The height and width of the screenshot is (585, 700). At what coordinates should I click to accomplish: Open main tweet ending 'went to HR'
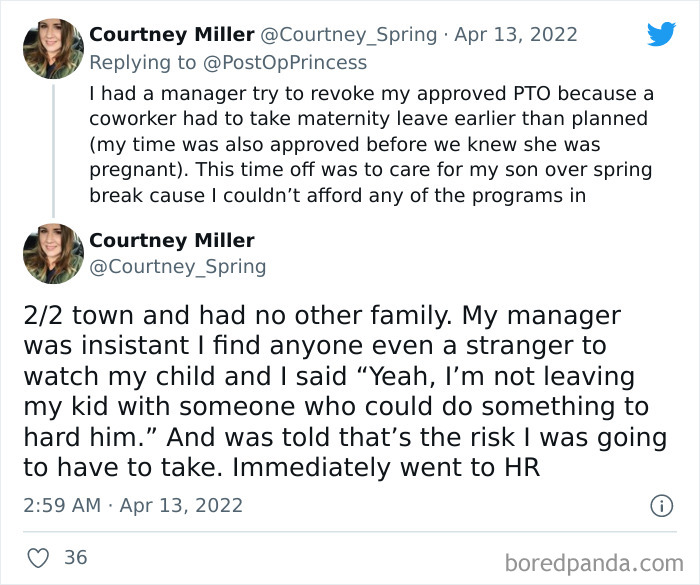[335, 392]
